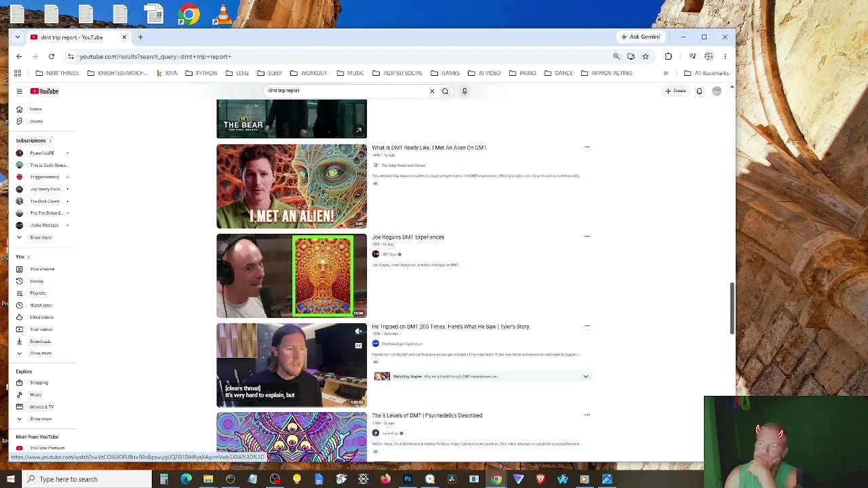Image resolution: width=868 pixels, height=488 pixels.
Task: Open a new Chrome tab
Action: click(140, 37)
